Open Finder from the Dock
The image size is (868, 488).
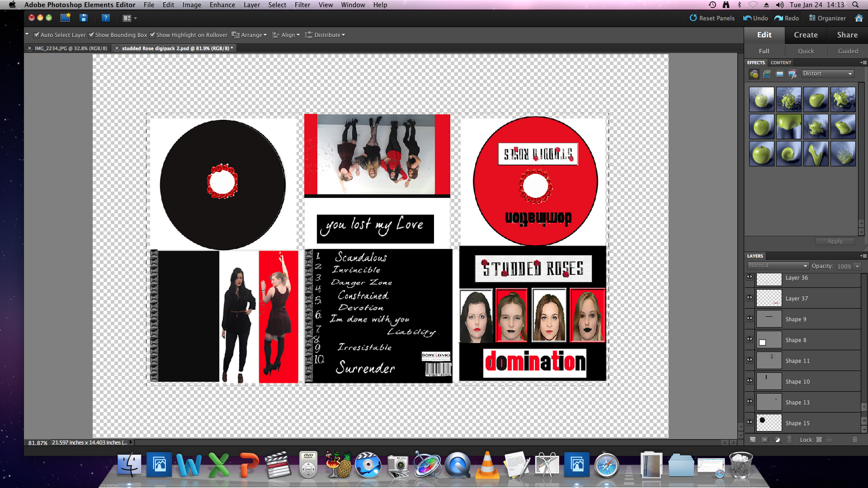130,465
